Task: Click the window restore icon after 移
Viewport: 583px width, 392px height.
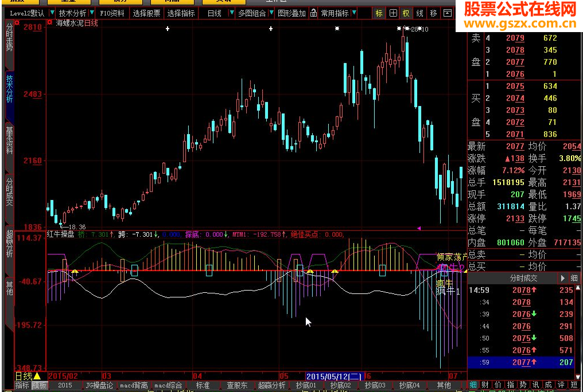Action: pyautogui.click(x=448, y=13)
